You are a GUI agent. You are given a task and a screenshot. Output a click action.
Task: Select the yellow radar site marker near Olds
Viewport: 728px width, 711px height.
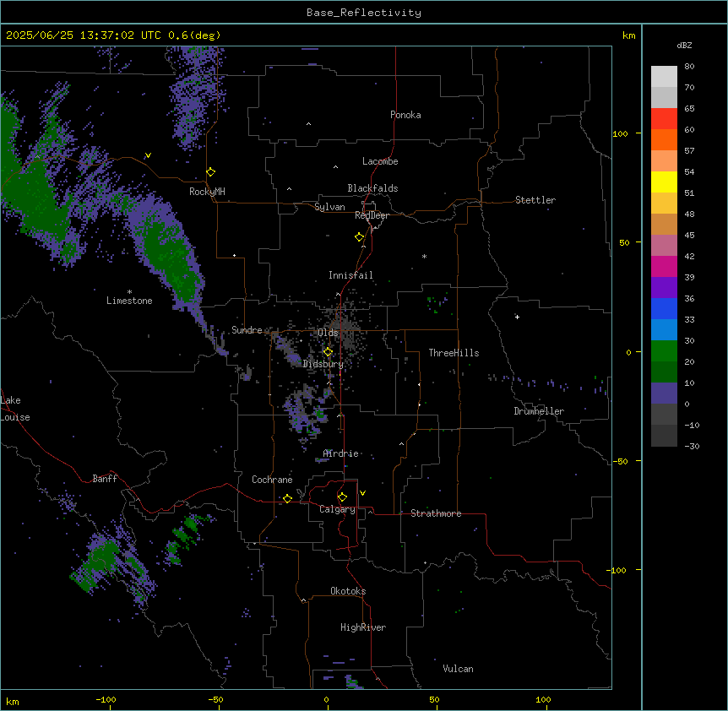coord(328,352)
